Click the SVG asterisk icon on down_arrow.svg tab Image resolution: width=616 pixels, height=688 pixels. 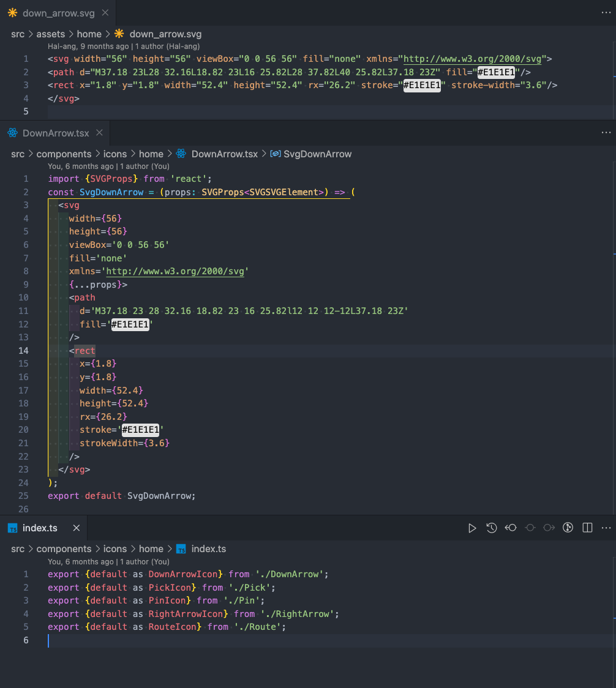[x=12, y=13]
